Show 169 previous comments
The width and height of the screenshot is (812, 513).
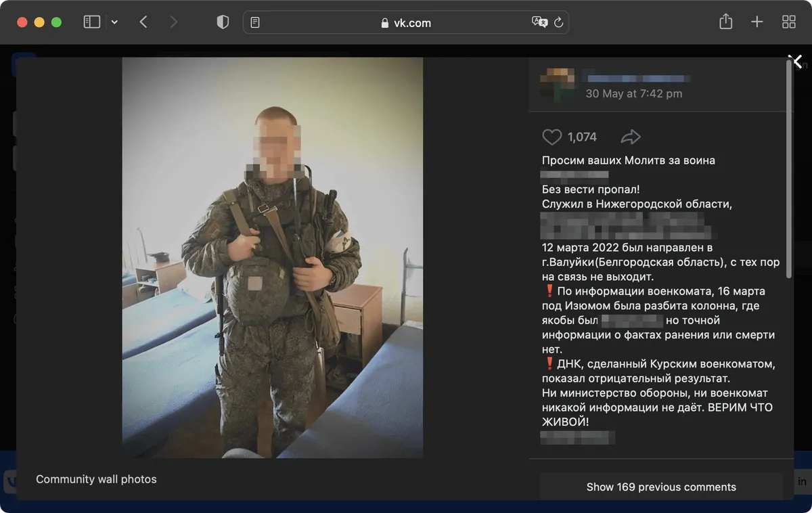point(660,487)
